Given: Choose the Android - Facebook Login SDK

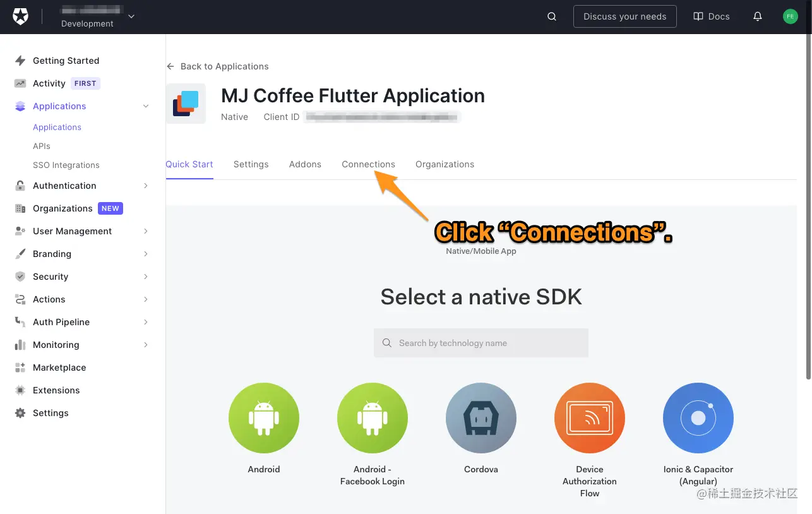Looking at the screenshot, I should coord(372,417).
